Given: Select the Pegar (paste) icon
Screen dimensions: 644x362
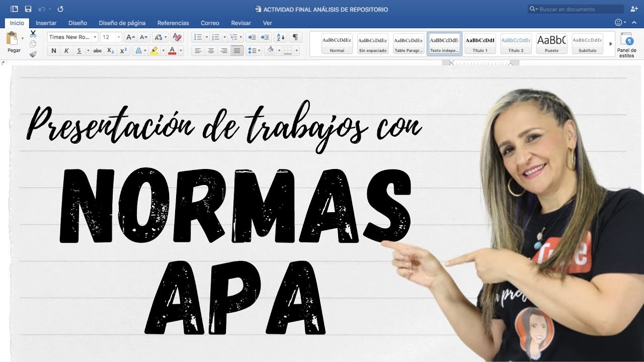Looking at the screenshot, I should click(11, 39).
